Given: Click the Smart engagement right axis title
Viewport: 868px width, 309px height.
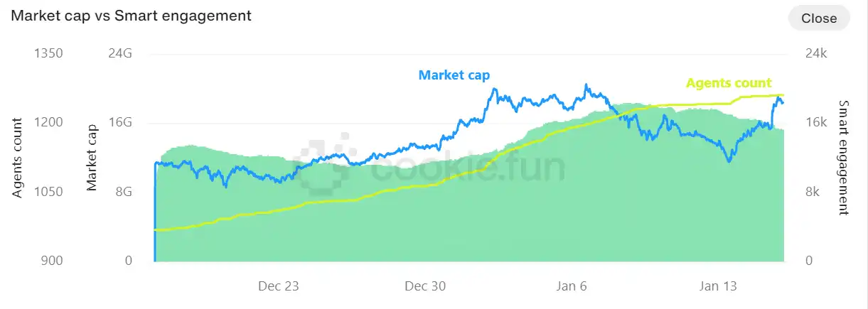Looking at the screenshot, I should pyautogui.click(x=843, y=158).
